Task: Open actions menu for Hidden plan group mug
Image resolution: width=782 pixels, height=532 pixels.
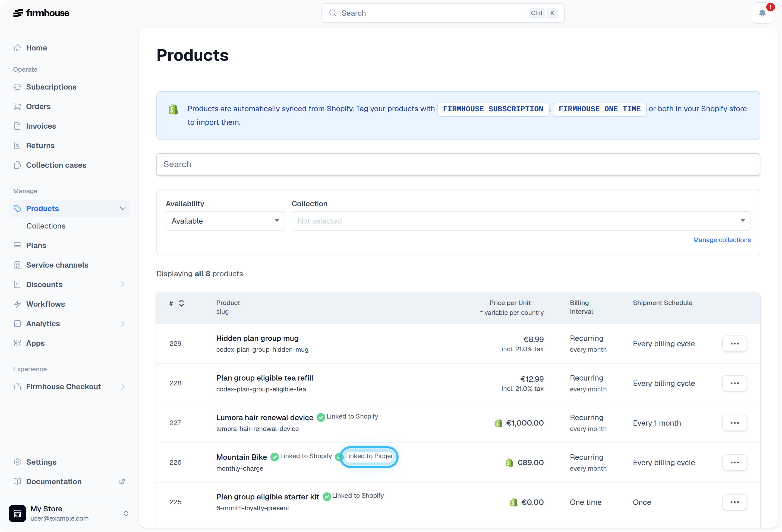Action: pyautogui.click(x=734, y=343)
